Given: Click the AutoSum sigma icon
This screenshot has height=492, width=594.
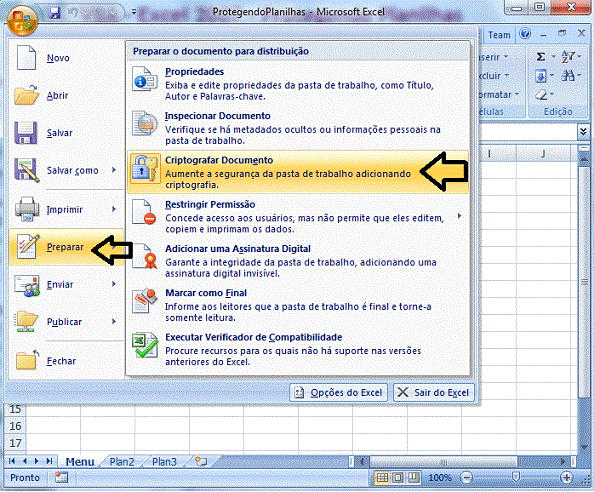Looking at the screenshot, I should pyautogui.click(x=541, y=57).
